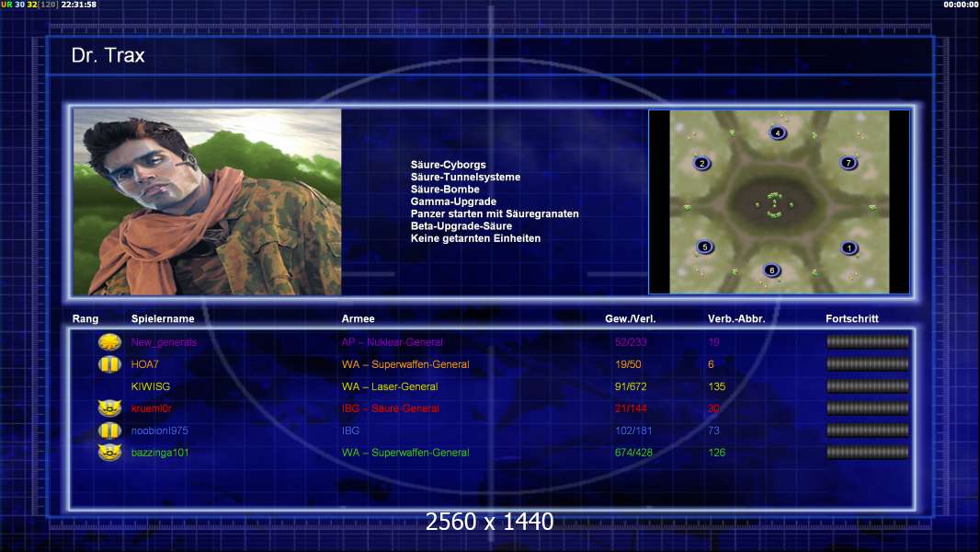The width and height of the screenshot is (980, 552).
Task: Click the Dr. Trax general portrait
Action: (x=207, y=201)
